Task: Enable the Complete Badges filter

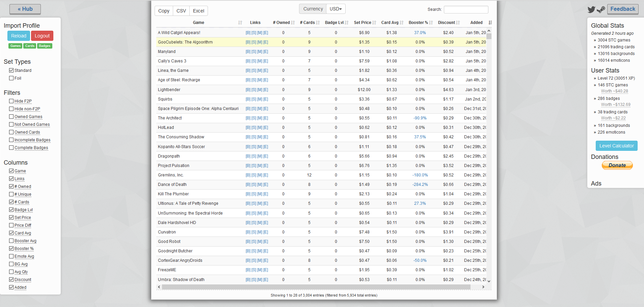Action: [11, 147]
